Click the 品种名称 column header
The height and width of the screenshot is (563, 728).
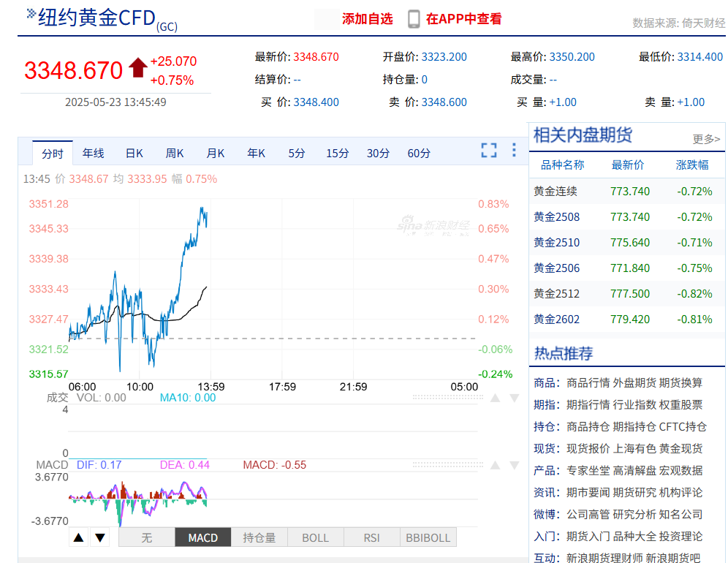[x=562, y=165]
